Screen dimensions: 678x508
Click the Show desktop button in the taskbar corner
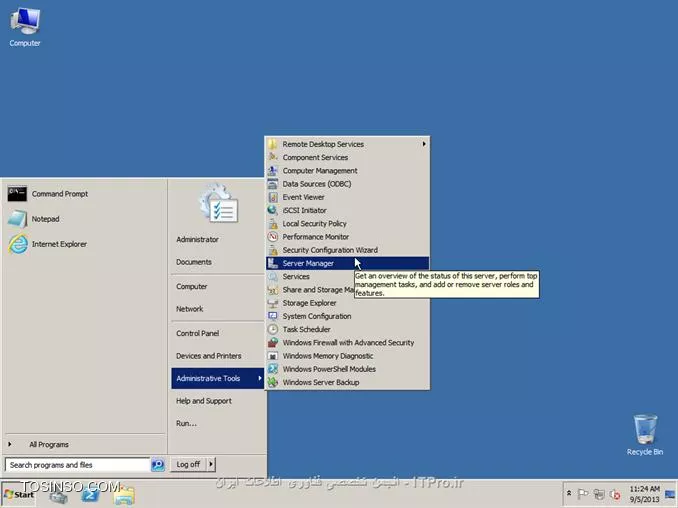coord(670,494)
